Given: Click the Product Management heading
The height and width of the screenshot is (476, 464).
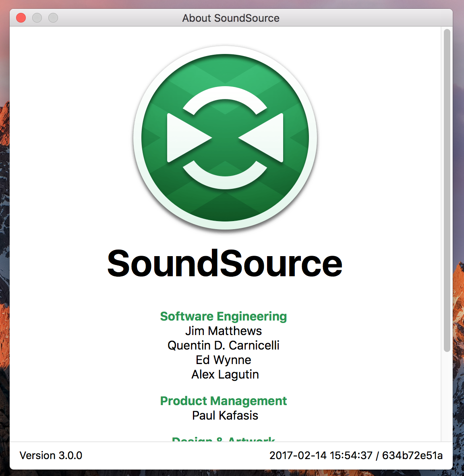Looking at the screenshot, I should [x=224, y=401].
